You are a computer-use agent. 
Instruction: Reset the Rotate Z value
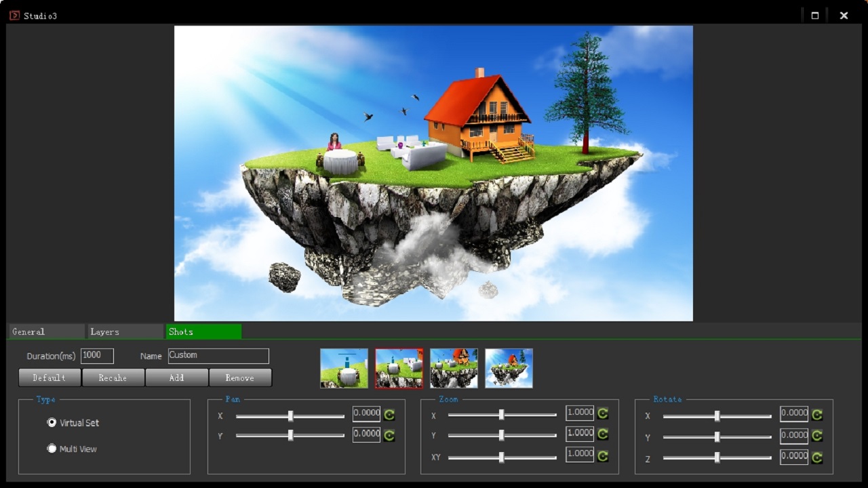click(817, 457)
